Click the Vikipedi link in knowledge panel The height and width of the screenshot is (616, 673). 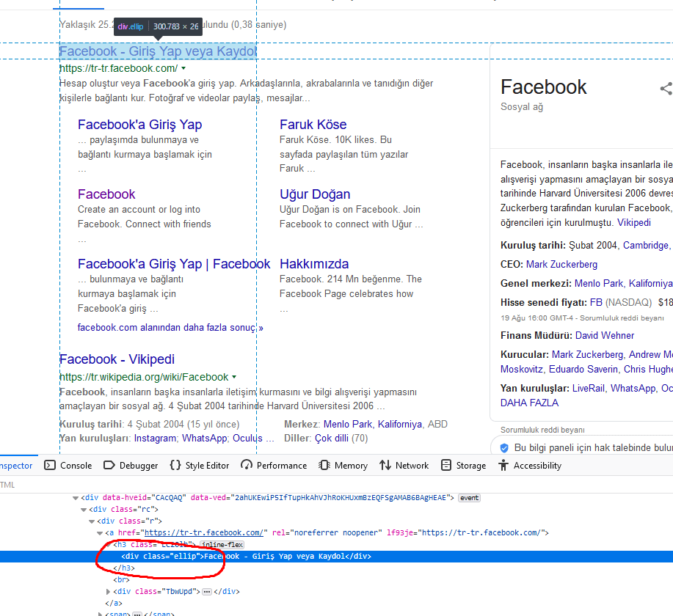coord(634,223)
